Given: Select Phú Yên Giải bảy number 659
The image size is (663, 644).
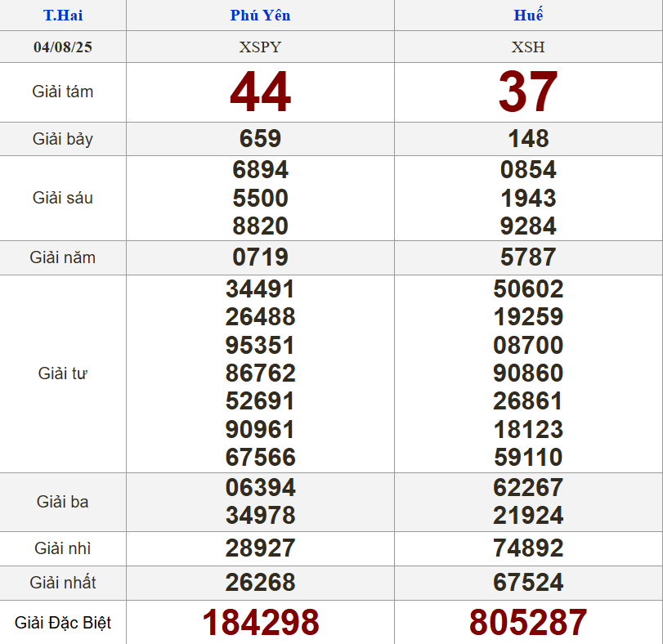Looking at the screenshot, I should tap(260, 139).
